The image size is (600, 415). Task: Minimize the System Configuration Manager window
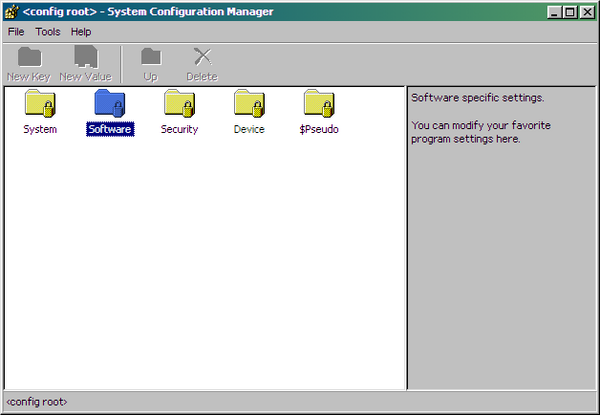(553, 12)
